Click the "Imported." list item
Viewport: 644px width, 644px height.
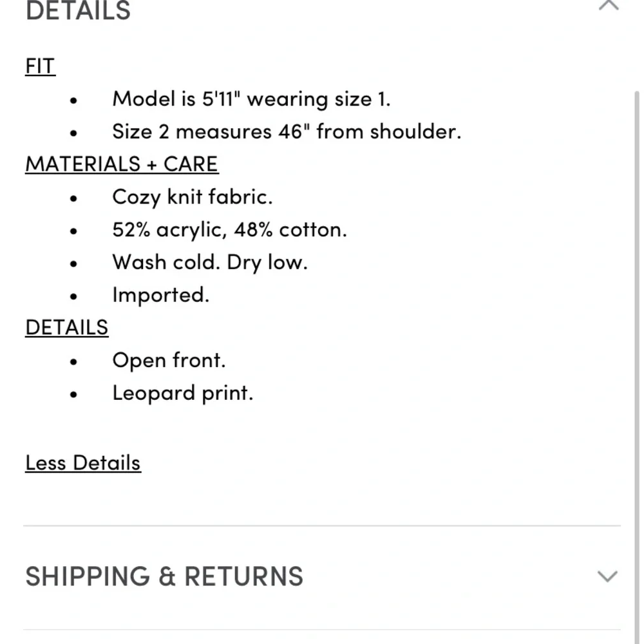[x=160, y=295]
